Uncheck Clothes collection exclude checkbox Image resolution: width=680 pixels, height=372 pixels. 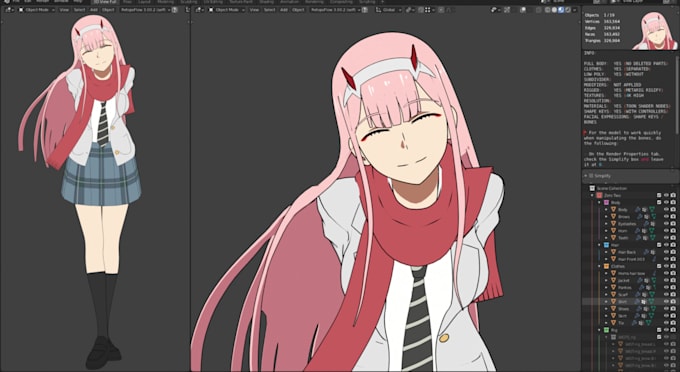point(659,266)
